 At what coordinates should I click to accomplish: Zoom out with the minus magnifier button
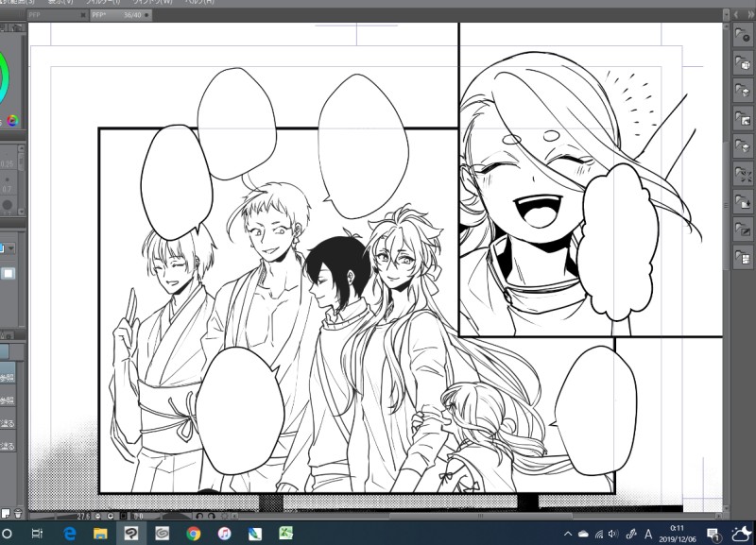click(98, 516)
